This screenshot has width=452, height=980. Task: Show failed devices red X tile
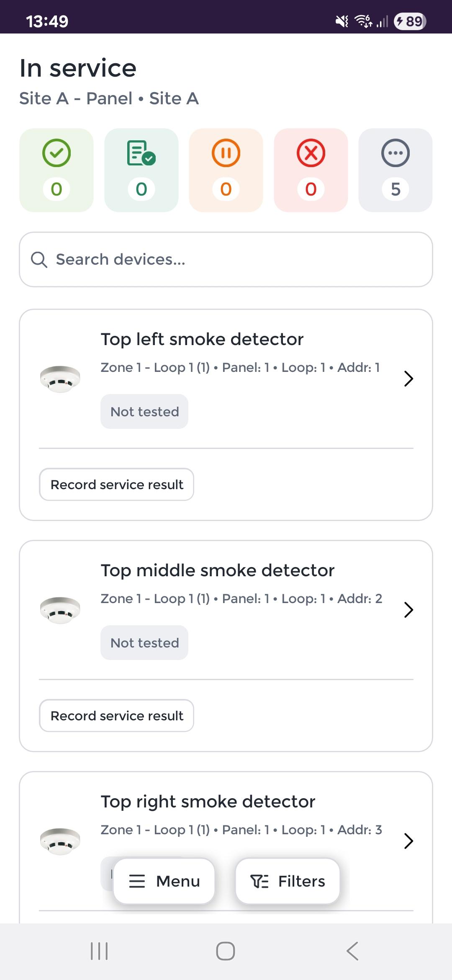(311, 170)
